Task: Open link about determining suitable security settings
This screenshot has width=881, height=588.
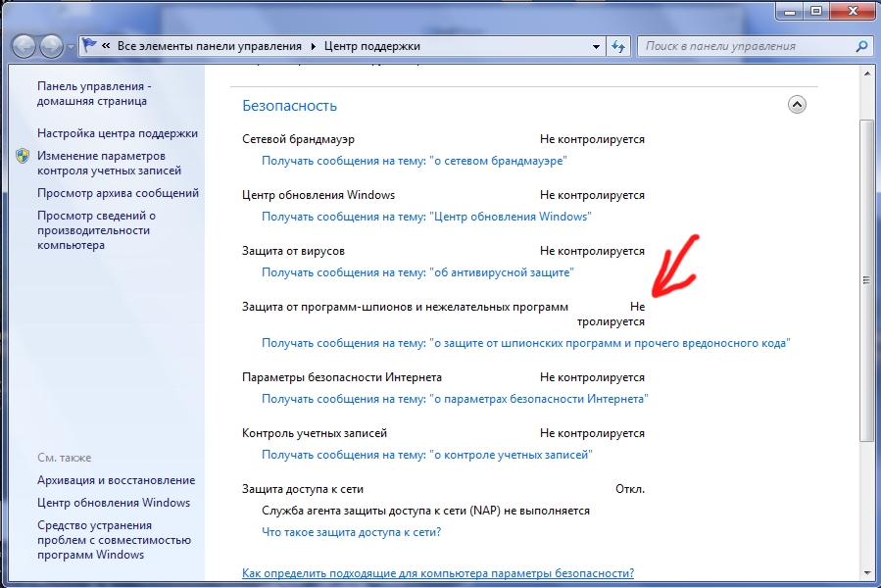Action: 438,573
